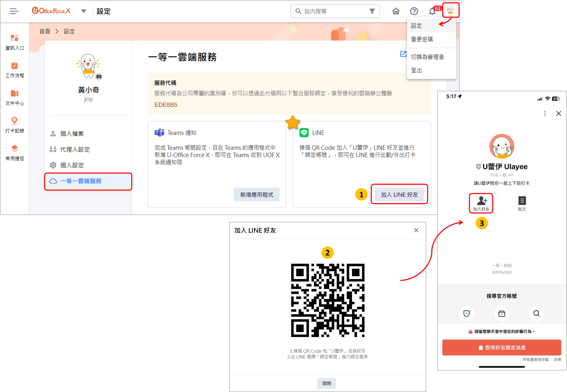Choose 登出 in the user menu
The width and height of the screenshot is (567, 392).
coord(431,71)
